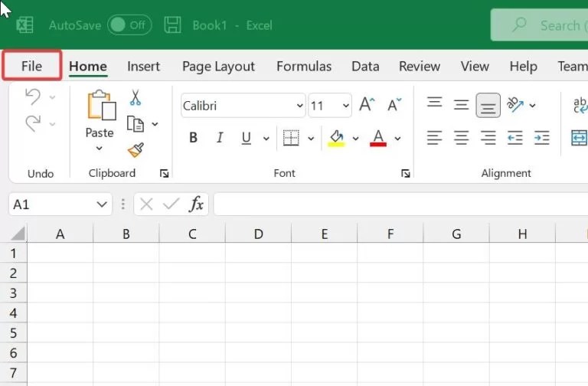Click the Increase Indent icon
This screenshot has height=386, width=588.
542,138
